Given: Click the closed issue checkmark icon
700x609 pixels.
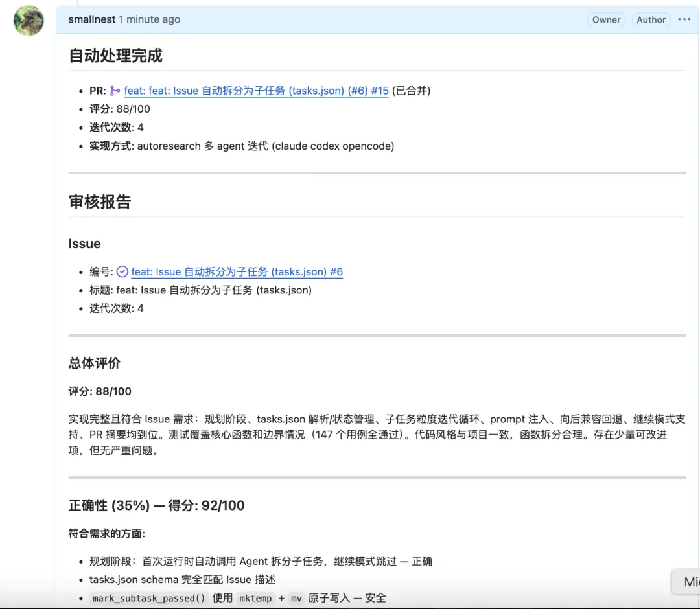Looking at the screenshot, I should pos(122,271).
